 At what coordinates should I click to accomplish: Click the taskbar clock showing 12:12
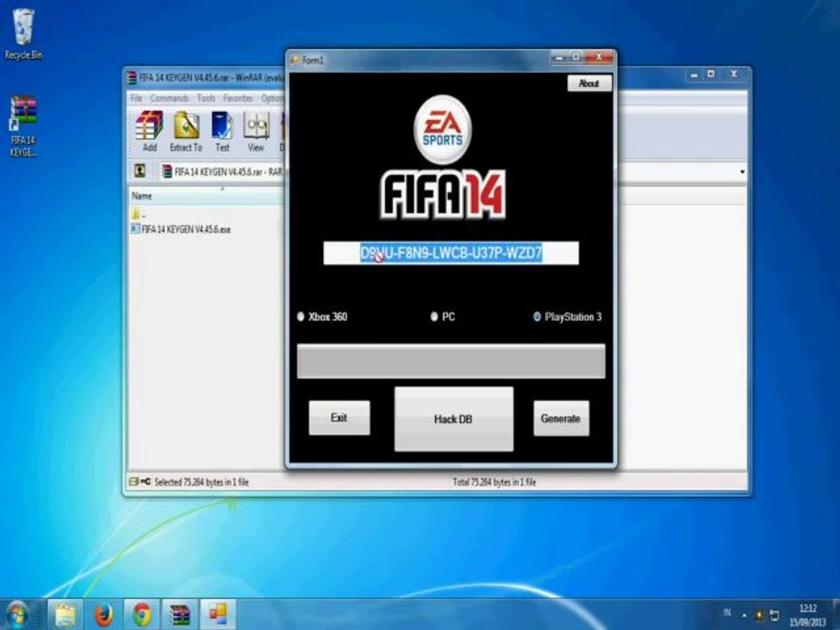[808, 615]
